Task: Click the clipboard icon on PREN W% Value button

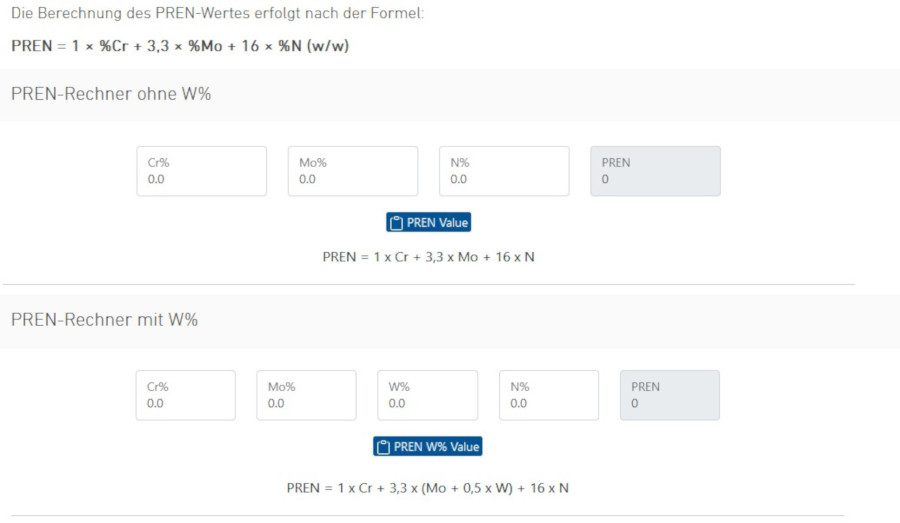Action: 383,447
